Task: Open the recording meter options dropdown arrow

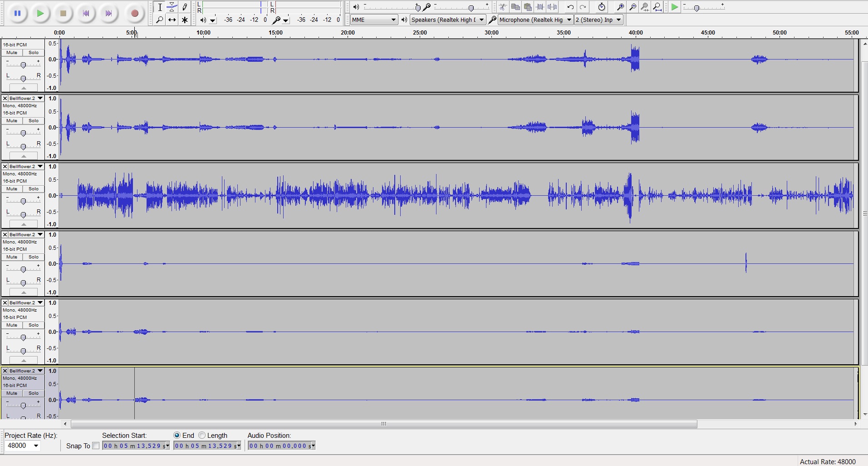Action: (x=286, y=20)
